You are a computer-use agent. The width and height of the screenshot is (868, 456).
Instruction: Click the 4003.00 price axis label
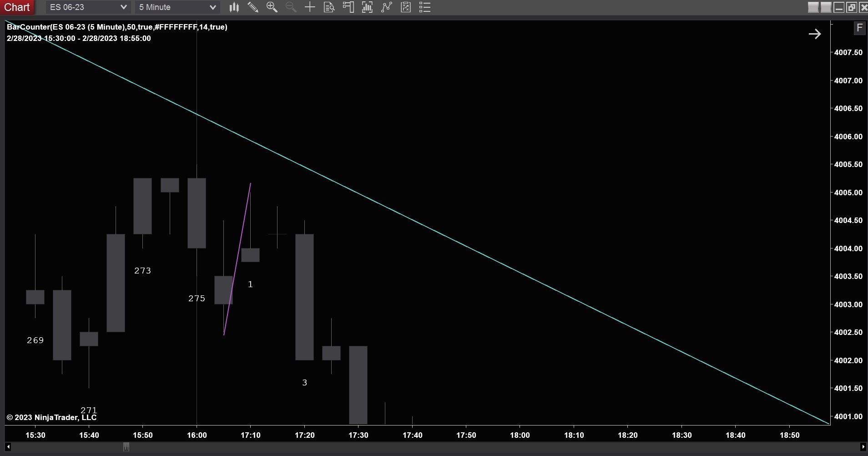(x=848, y=304)
